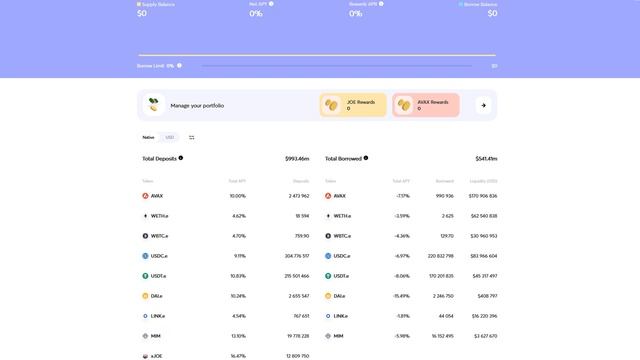Click the Borrow Limit progress bar

click(337, 66)
